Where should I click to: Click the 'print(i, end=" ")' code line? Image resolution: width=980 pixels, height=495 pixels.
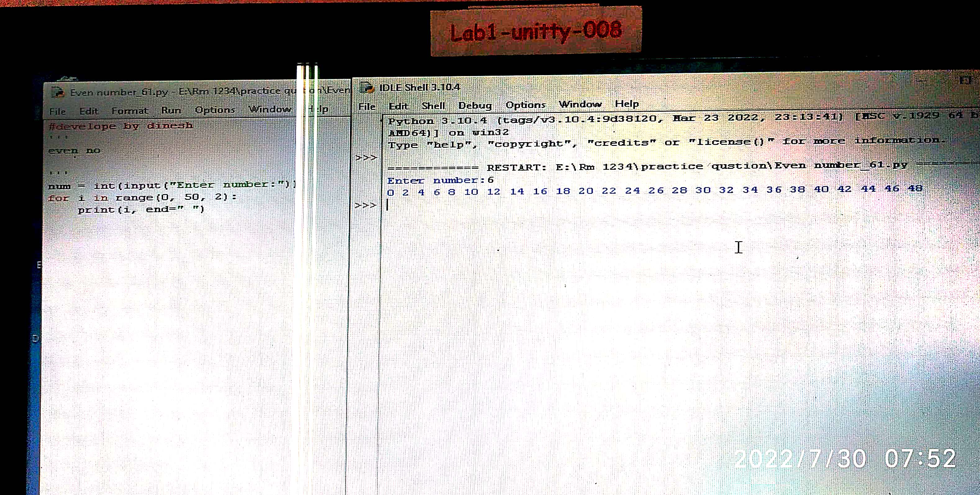(x=141, y=209)
